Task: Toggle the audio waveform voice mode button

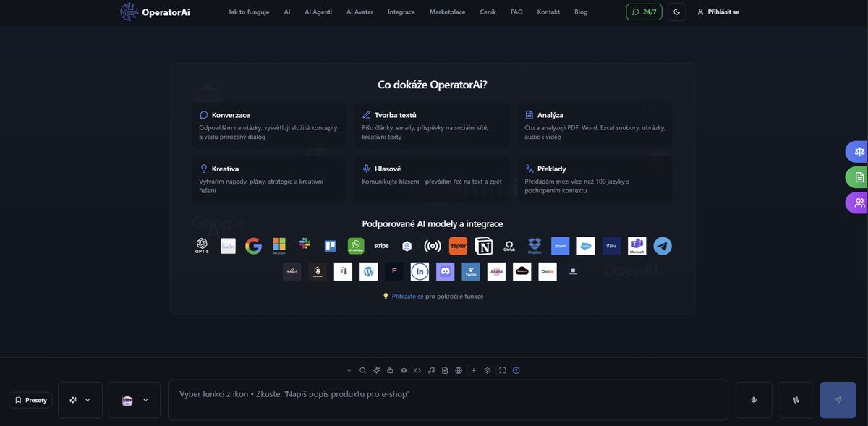Action: (796, 400)
